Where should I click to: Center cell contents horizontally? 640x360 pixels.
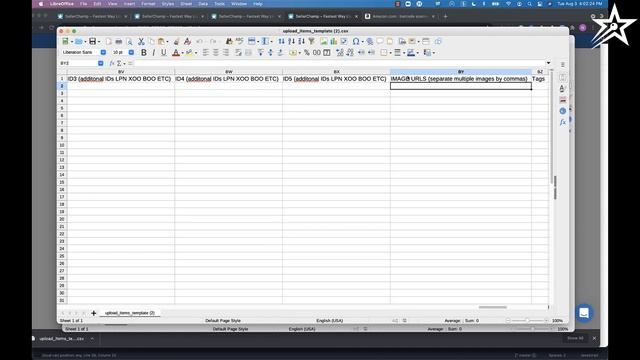(x=216, y=53)
